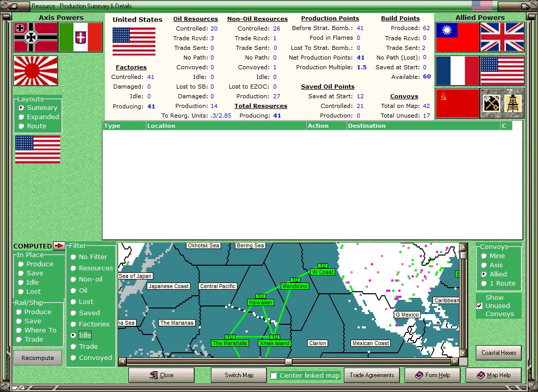Click the red COMPUTED arrow icon
538x392 pixels.
(59, 245)
